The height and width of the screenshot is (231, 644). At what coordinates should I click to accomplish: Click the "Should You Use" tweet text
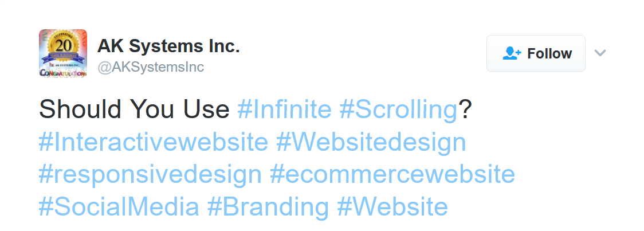134,109
